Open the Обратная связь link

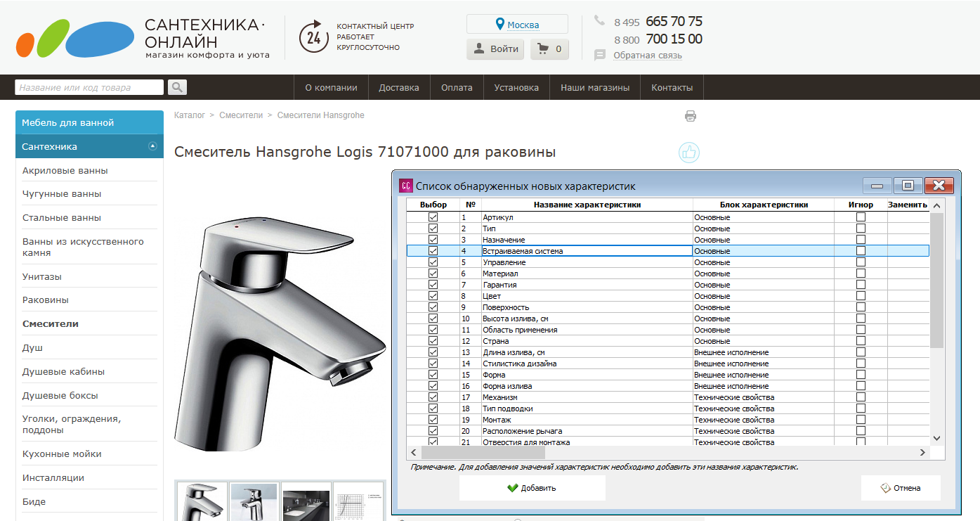pyautogui.click(x=648, y=56)
